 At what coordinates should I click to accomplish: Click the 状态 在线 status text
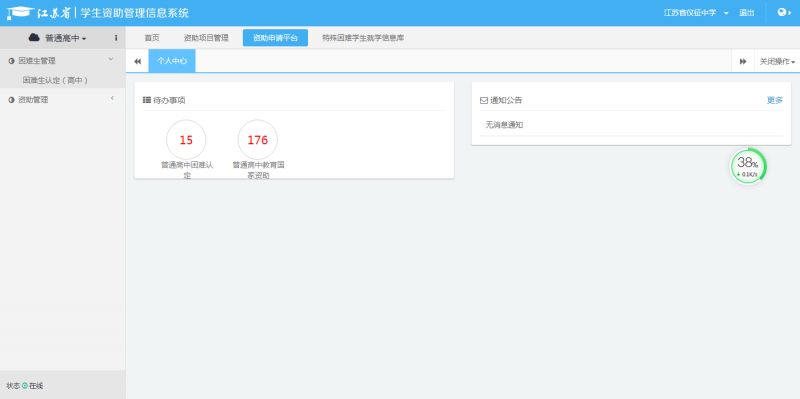tap(24, 386)
